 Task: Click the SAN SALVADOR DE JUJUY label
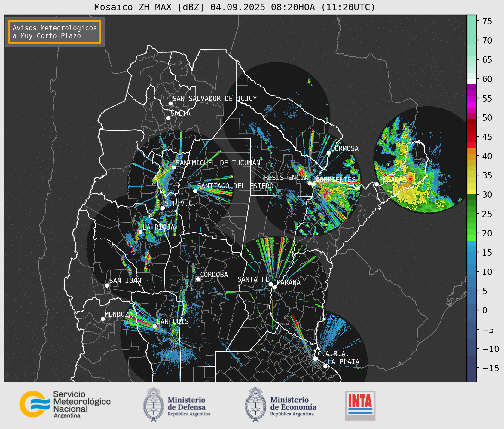click(x=215, y=99)
